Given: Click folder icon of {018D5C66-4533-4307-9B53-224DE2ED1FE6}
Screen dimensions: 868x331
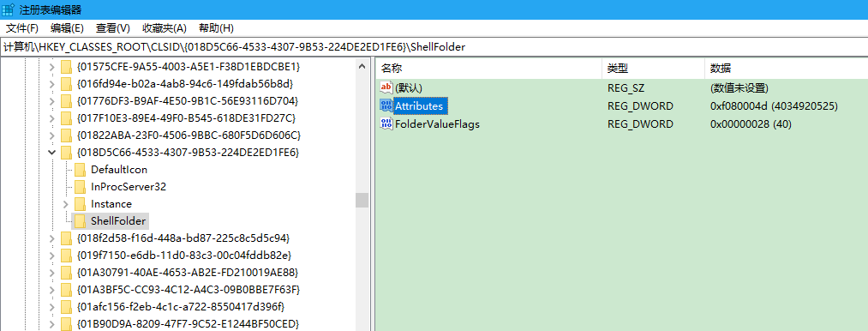Looking at the screenshot, I should [x=67, y=153].
